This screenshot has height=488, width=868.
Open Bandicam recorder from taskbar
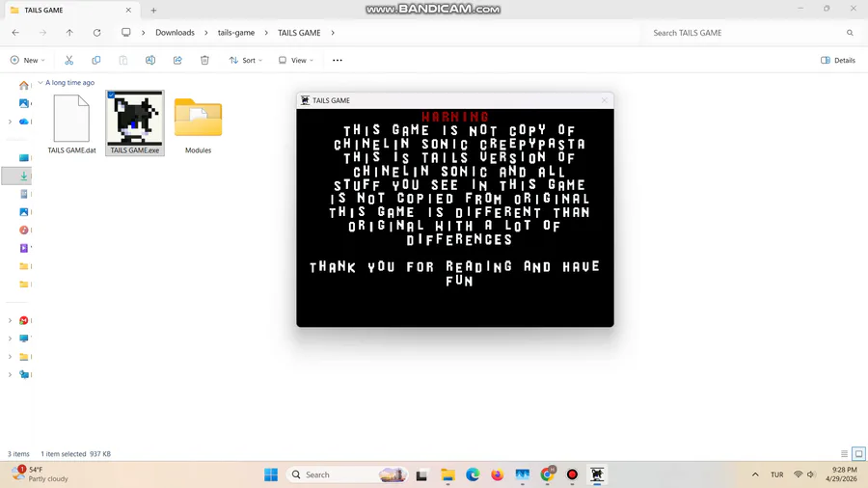pyautogui.click(x=572, y=474)
